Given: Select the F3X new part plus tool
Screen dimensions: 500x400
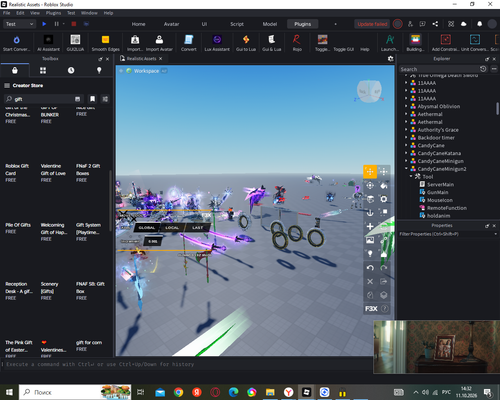Looking at the screenshot, I should 370,226.
